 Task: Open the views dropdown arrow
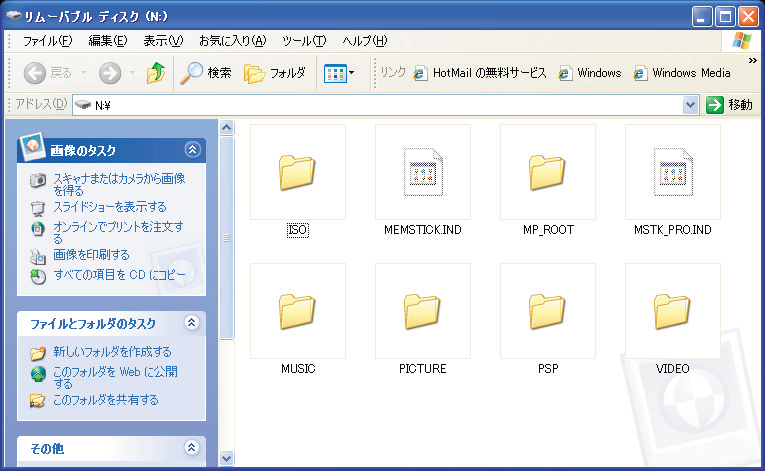pyautogui.click(x=351, y=73)
